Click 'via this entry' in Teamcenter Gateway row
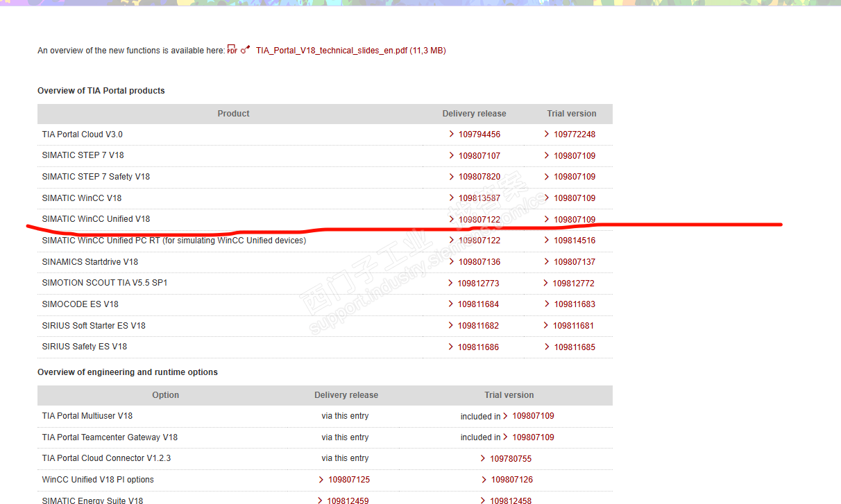 (x=345, y=437)
